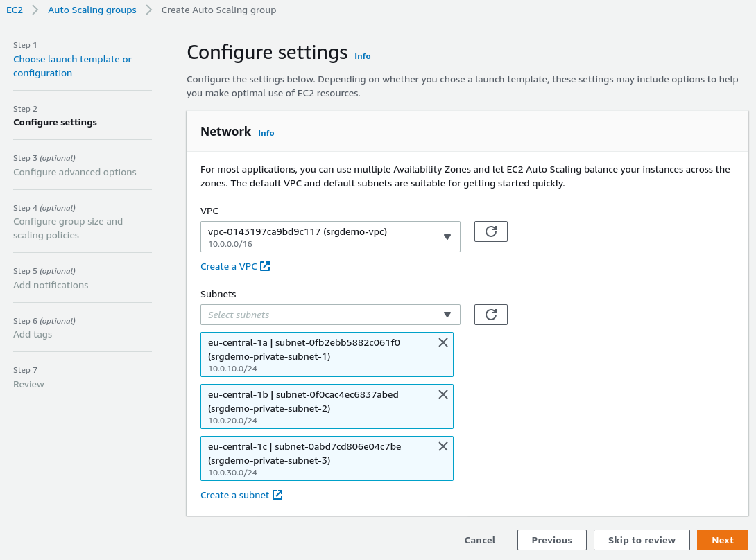Go to EC2 in the breadcrumb

coord(15,10)
